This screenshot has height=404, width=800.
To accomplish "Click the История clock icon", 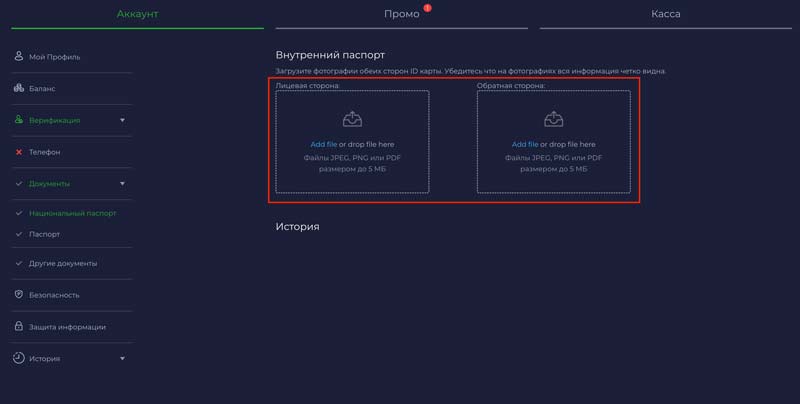I will [x=19, y=358].
